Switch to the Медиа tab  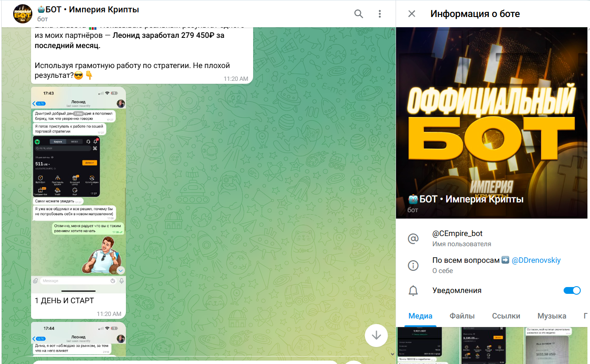pyautogui.click(x=420, y=316)
